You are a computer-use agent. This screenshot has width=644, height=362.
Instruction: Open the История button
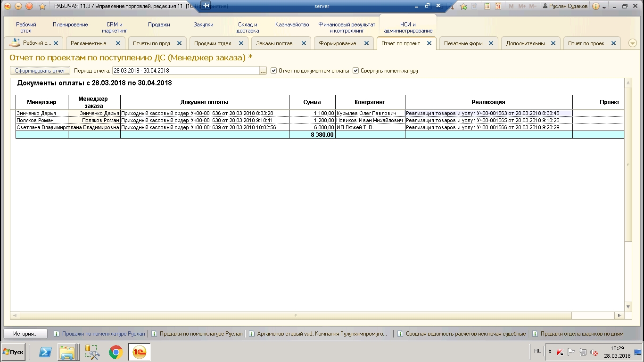(x=25, y=333)
